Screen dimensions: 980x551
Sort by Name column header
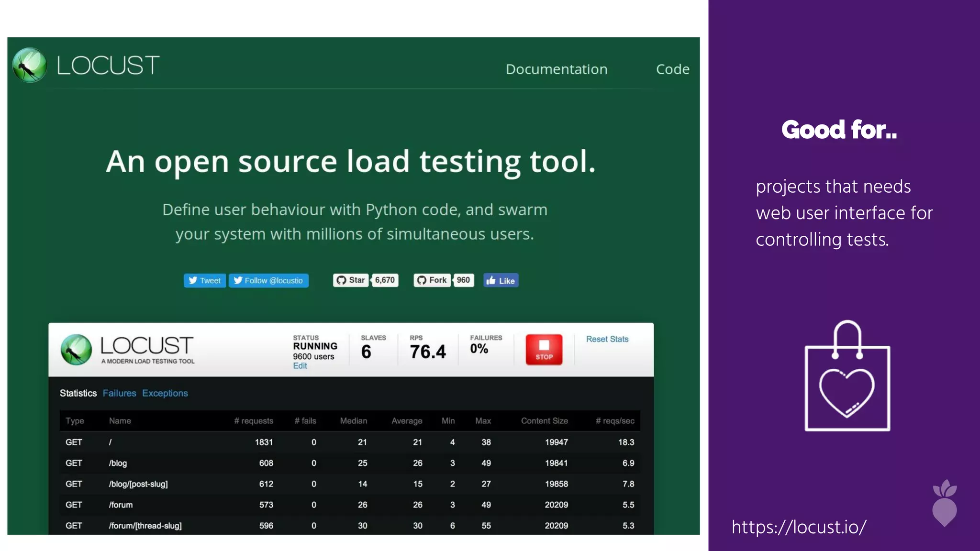(120, 421)
